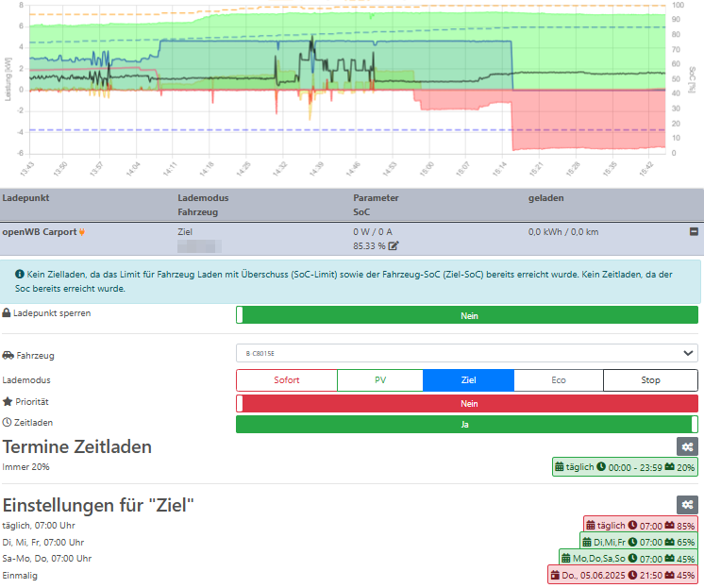The image size is (704, 588).
Task: Click the Ladepunkt column header
Action: [x=25, y=197]
